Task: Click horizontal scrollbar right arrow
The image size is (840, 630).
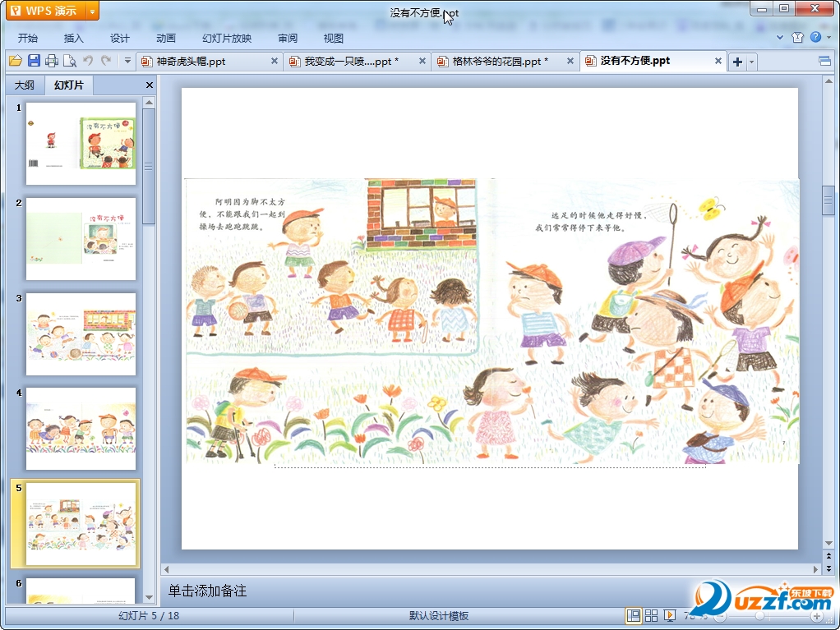Action: (x=815, y=569)
